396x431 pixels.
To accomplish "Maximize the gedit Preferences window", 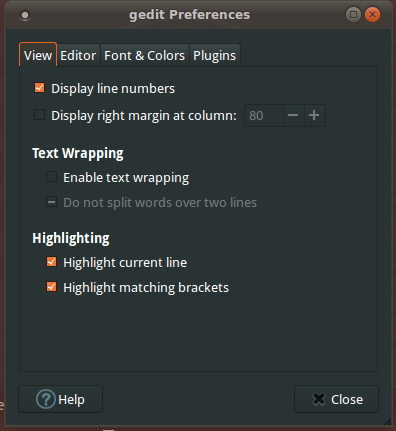I will 353,15.
